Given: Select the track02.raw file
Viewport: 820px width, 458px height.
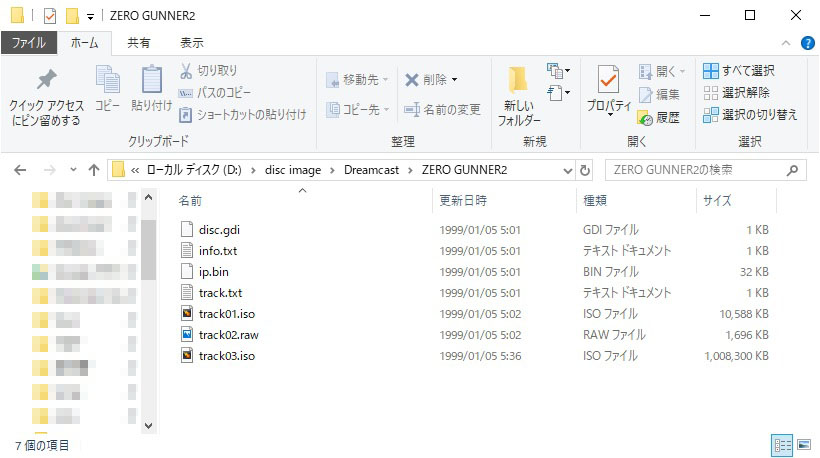Looking at the screenshot, I should click(229, 335).
